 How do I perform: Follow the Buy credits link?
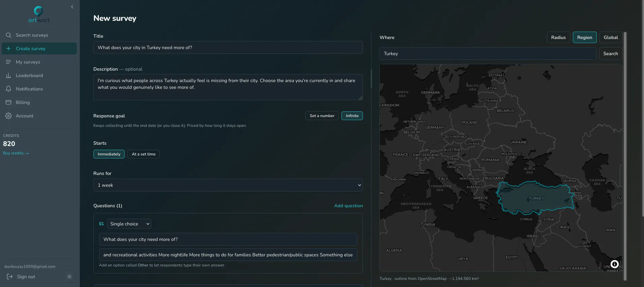pyautogui.click(x=16, y=153)
